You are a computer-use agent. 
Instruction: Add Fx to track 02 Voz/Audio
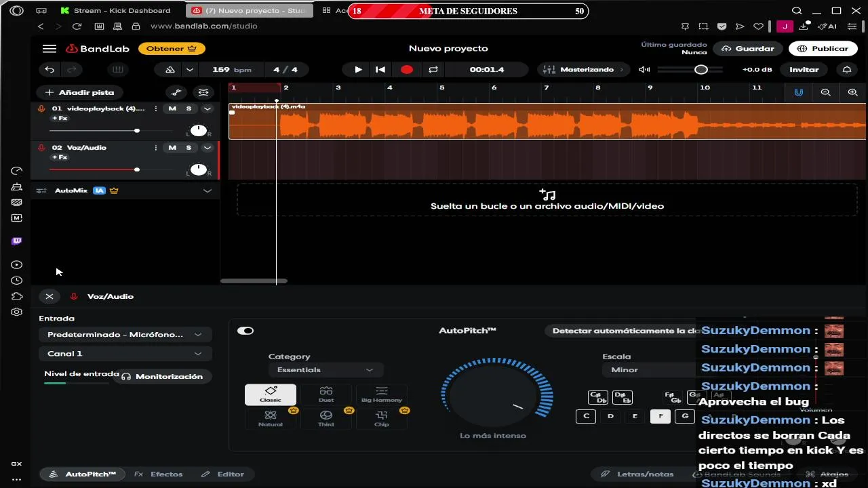(60, 157)
